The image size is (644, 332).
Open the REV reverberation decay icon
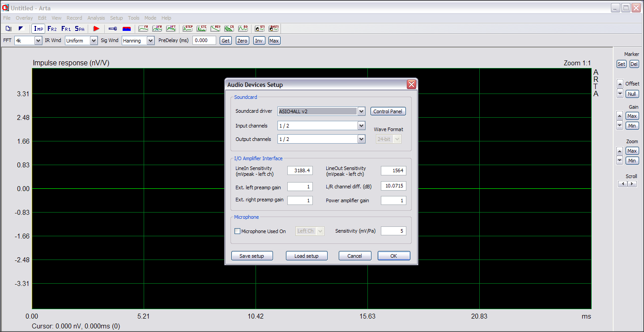[215, 29]
